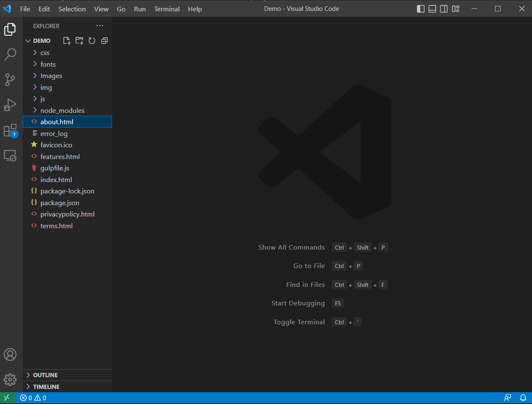Open terms.html file

(67, 226)
